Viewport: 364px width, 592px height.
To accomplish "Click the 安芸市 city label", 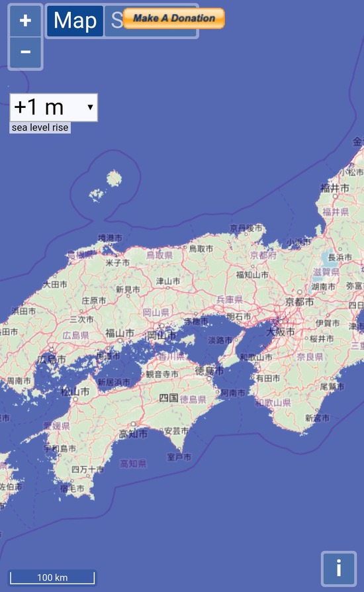I will (177, 430).
